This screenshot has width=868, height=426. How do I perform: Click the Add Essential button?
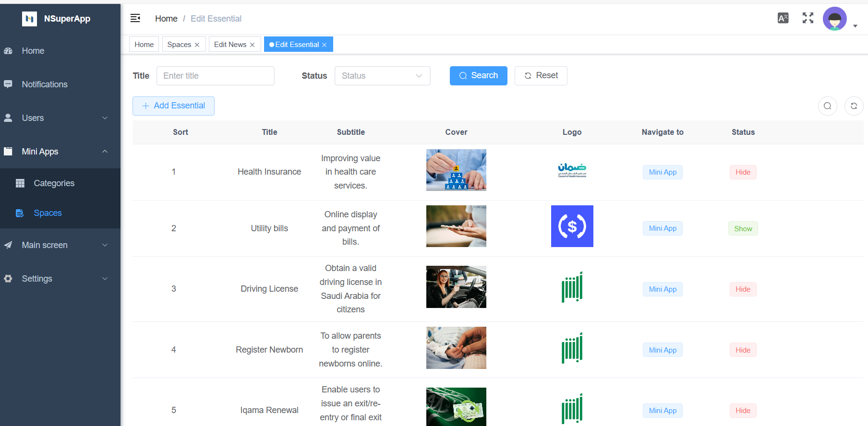(173, 106)
